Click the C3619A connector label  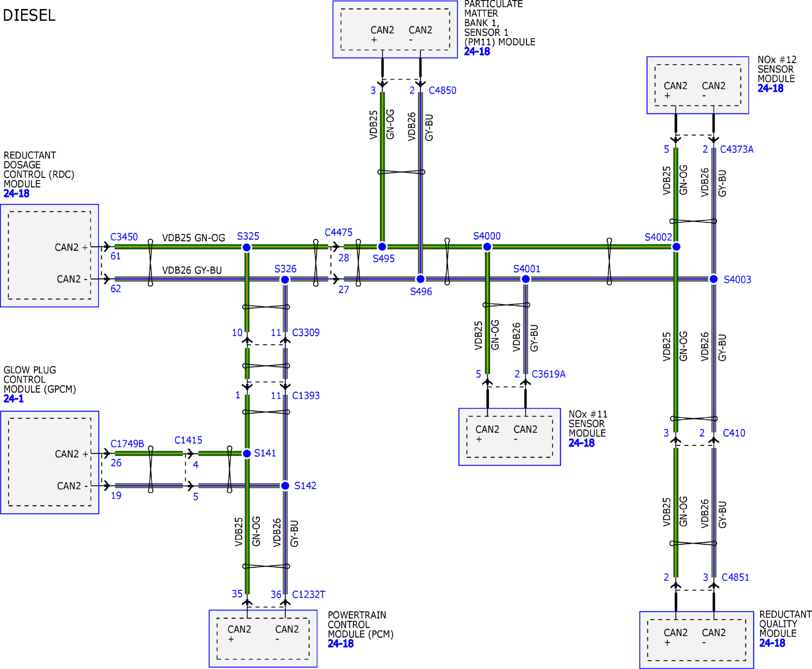(x=548, y=374)
